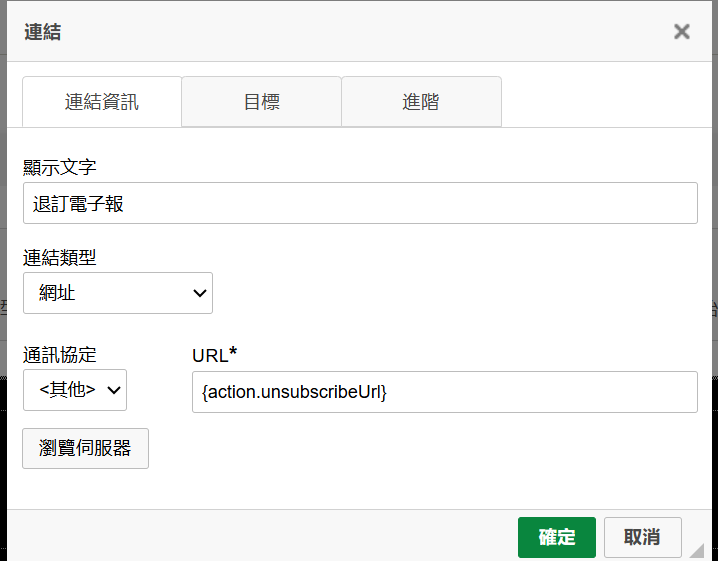Click the URL required-field label
The width and height of the screenshot is (718, 561).
pos(213,355)
